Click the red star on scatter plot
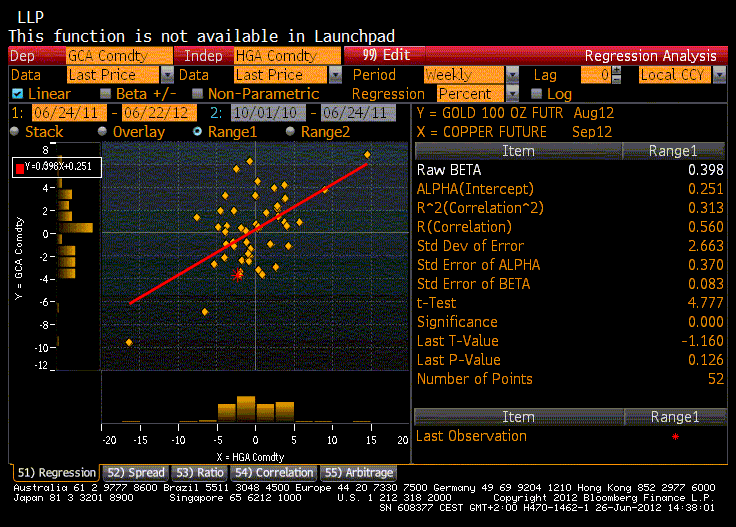Image resolution: width=736 pixels, height=527 pixels. pyautogui.click(x=238, y=273)
